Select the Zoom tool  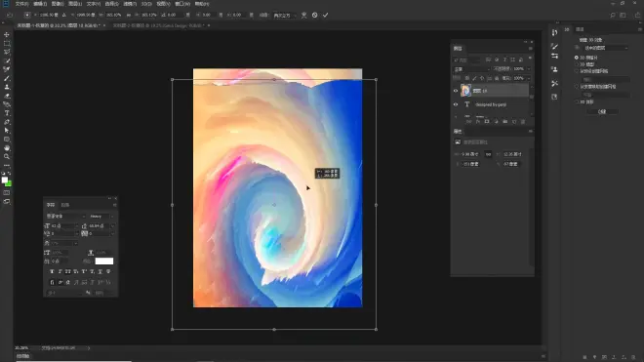[7, 156]
